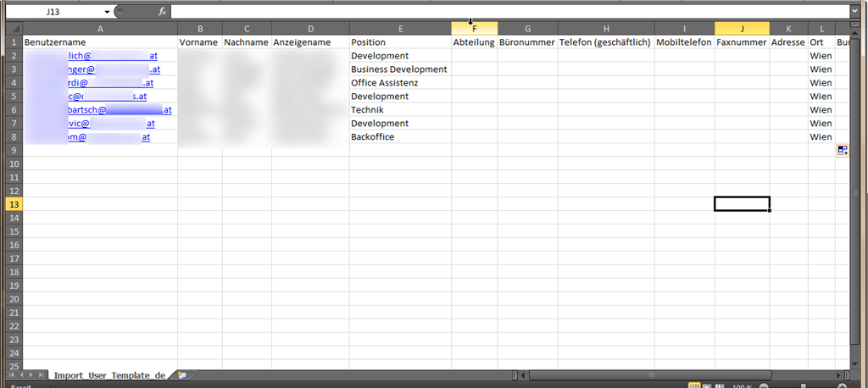
Task: Click the fx insert function icon
Action: click(x=162, y=12)
